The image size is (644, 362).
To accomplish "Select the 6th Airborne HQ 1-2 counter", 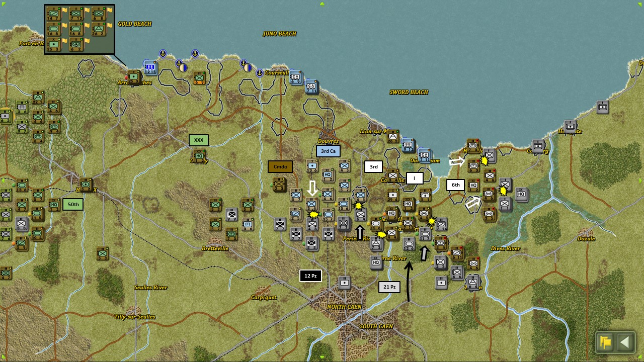I will [x=473, y=185].
